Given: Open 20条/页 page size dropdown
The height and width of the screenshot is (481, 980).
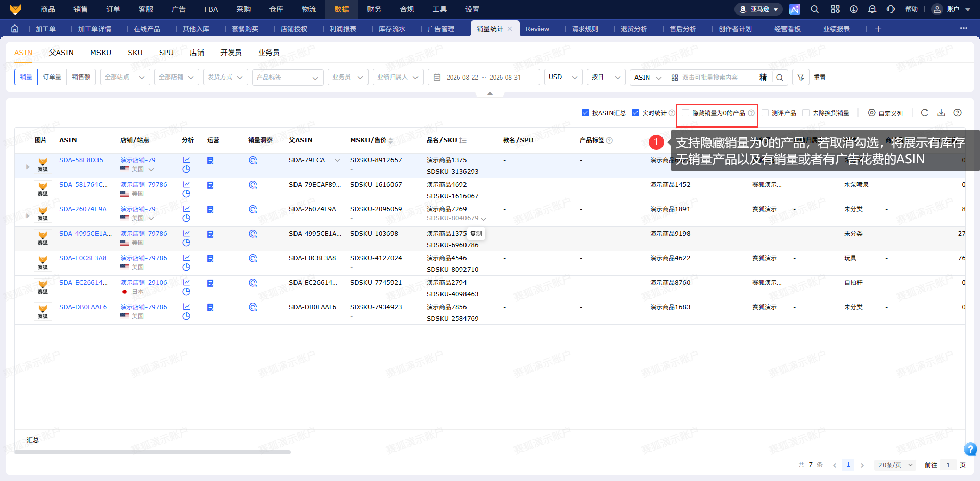Looking at the screenshot, I should tap(895, 465).
